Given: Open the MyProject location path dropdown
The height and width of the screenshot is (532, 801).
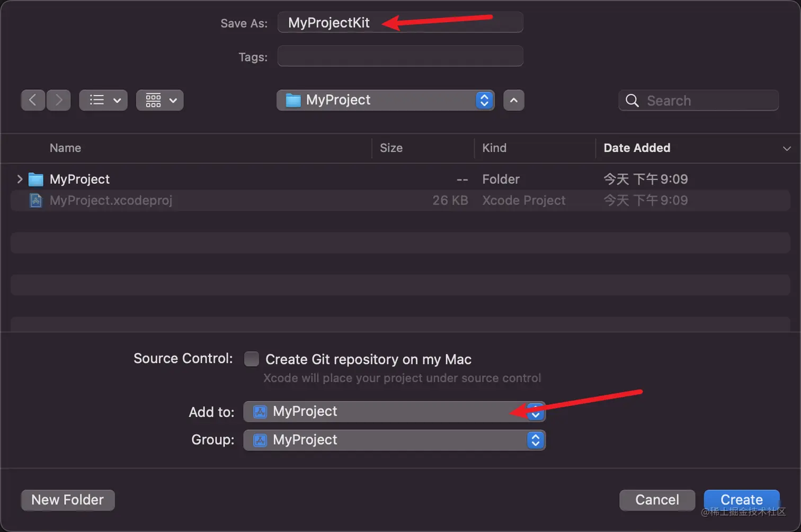Looking at the screenshot, I should (385, 100).
